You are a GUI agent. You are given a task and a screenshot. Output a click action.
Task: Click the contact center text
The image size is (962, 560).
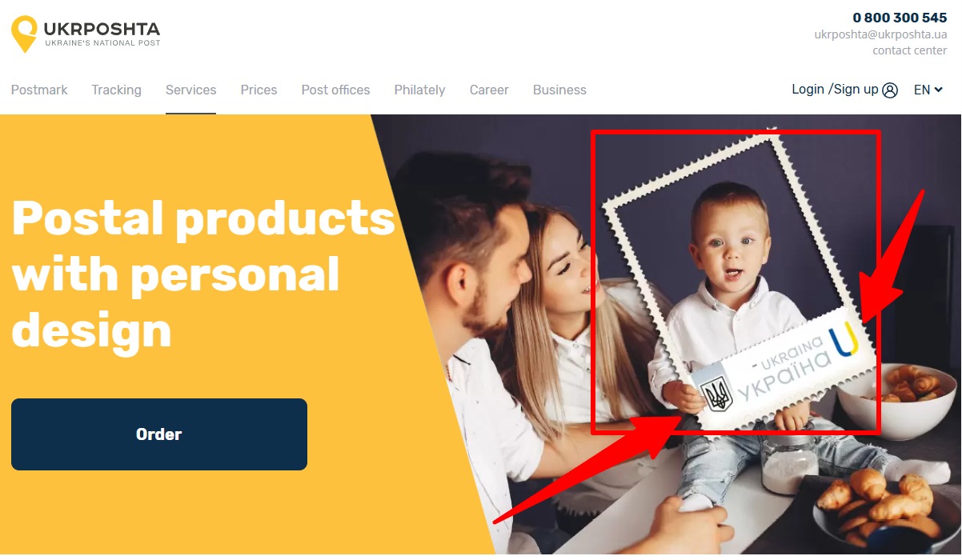click(909, 50)
